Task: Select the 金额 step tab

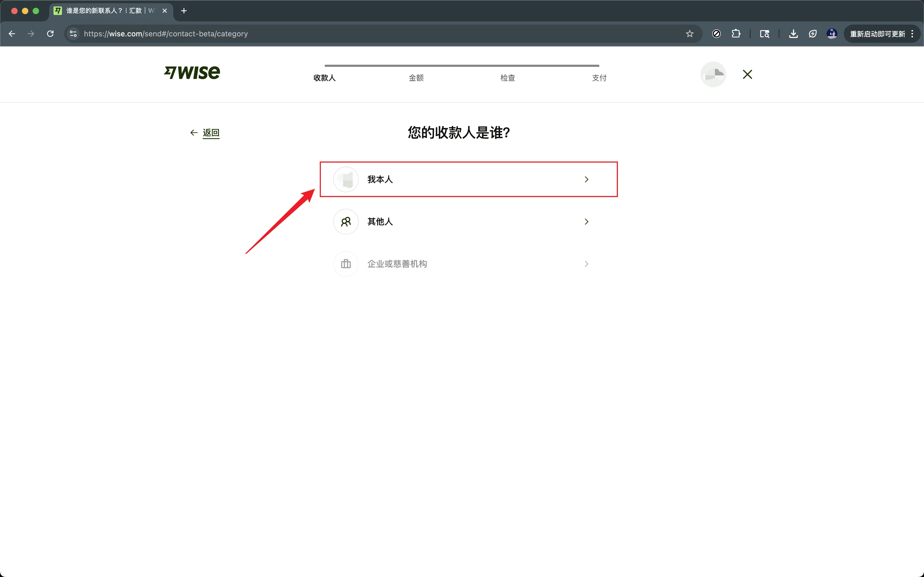Action: (x=416, y=78)
